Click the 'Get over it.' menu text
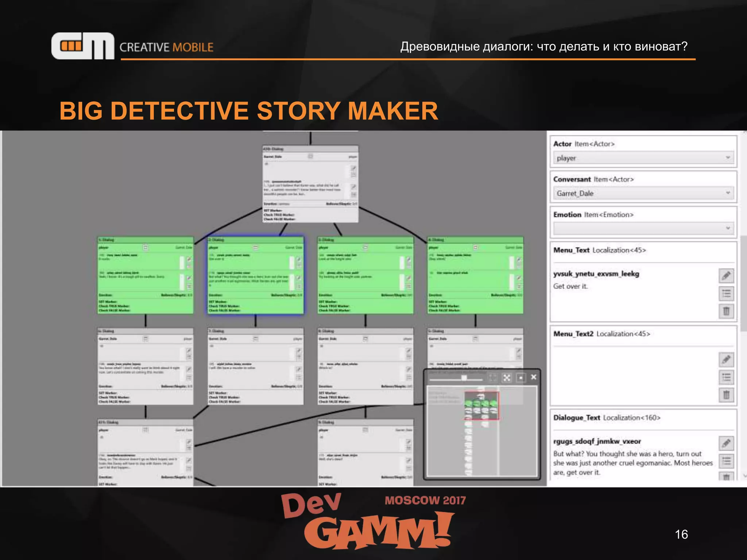Image resolution: width=747 pixels, height=560 pixels. tap(570, 286)
